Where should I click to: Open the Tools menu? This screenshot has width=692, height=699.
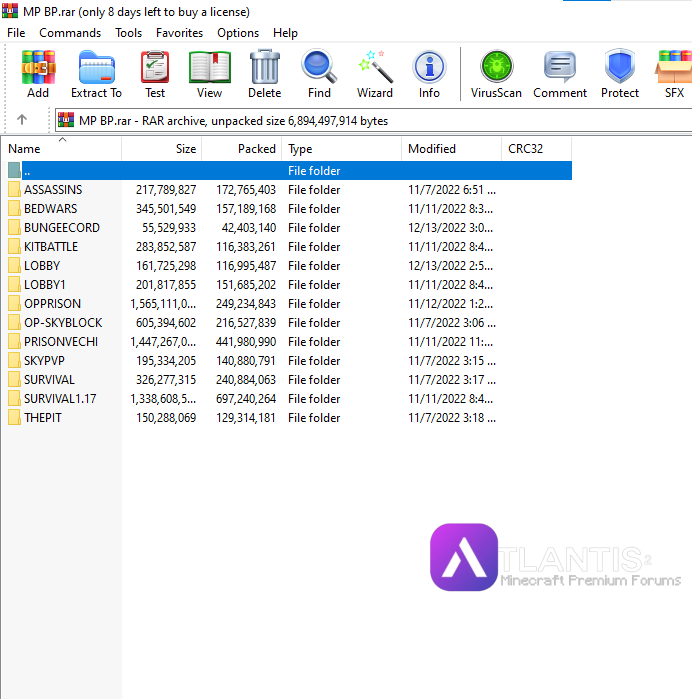pos(128,33)
